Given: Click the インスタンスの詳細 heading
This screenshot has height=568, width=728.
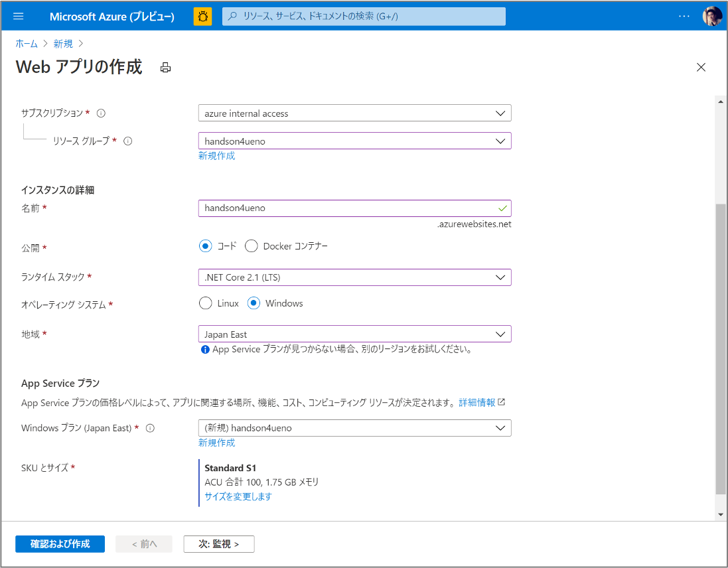Looking at the screenshot, I should tap(58, 190).
